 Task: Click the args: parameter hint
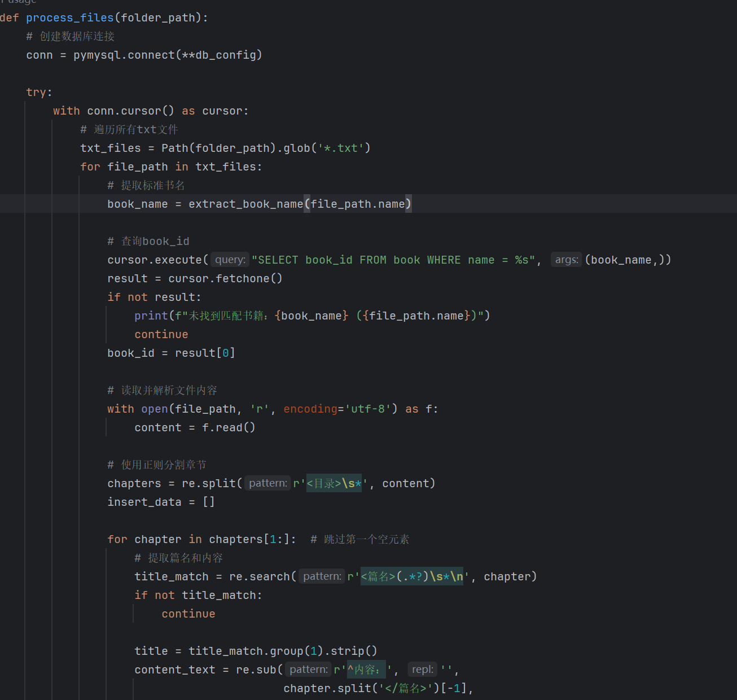567,260
